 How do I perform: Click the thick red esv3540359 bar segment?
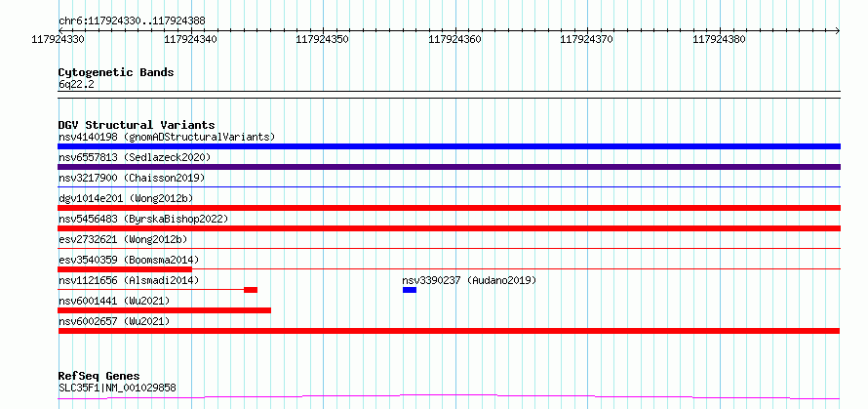[125, 268]
